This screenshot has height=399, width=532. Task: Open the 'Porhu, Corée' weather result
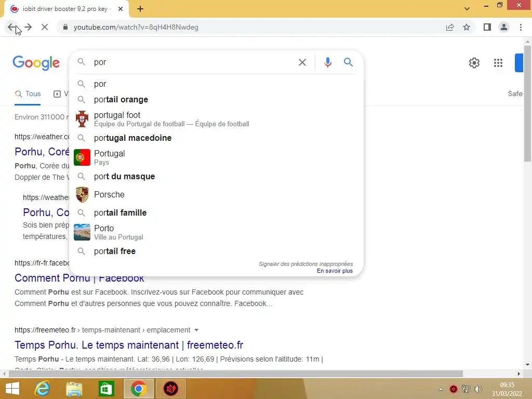42,152
